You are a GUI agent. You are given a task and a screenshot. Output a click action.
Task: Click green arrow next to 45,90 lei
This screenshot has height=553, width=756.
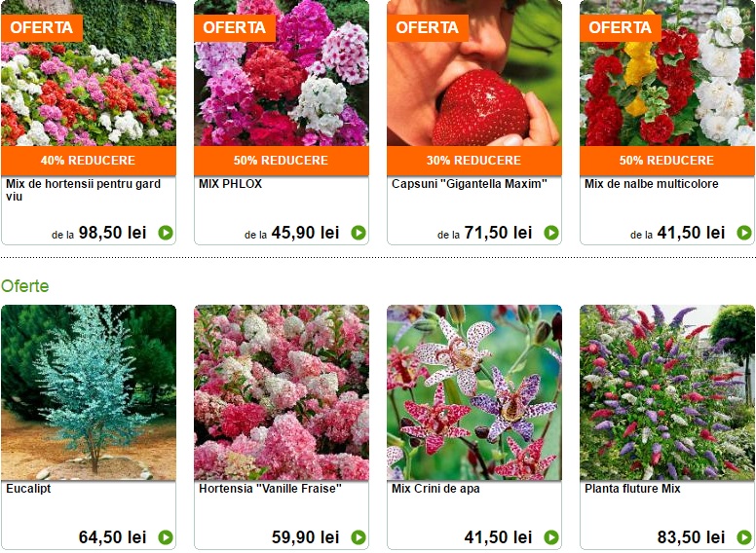pos(359,233)
